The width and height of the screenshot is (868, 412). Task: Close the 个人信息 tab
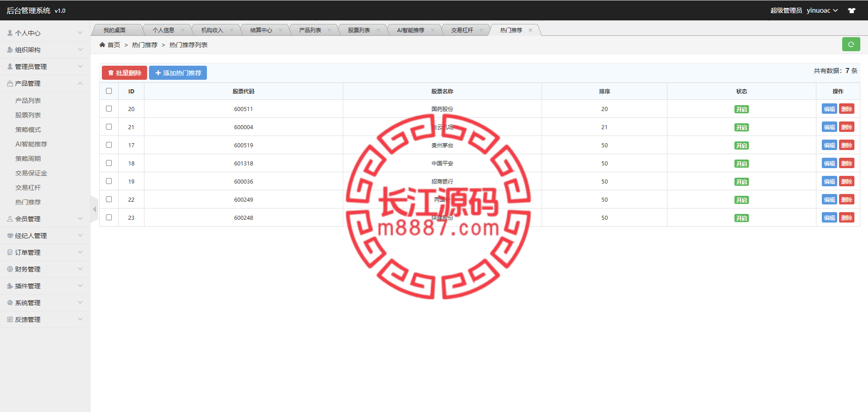pos(182,30)
